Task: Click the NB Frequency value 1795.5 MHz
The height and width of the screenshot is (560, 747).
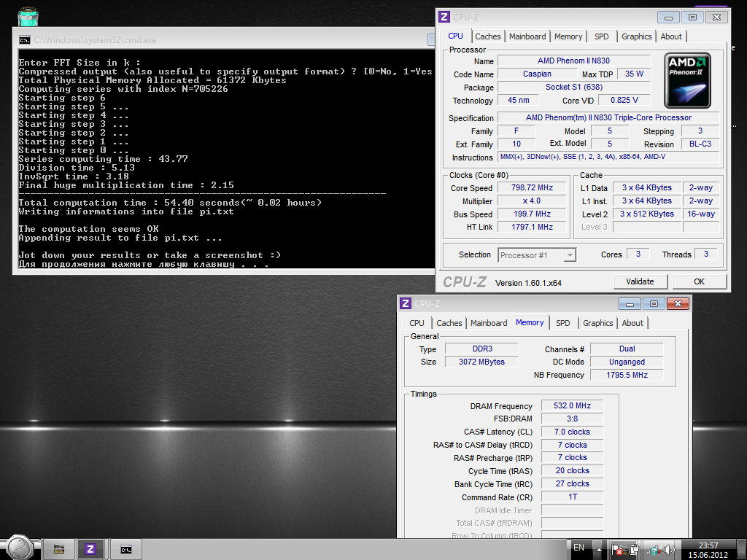Action: [627, 376]
